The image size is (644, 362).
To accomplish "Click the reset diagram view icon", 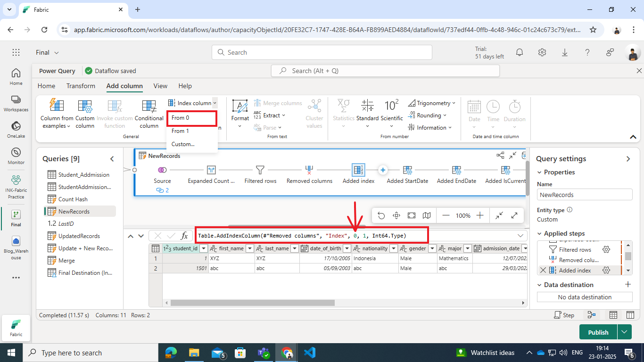I will 381,215.
